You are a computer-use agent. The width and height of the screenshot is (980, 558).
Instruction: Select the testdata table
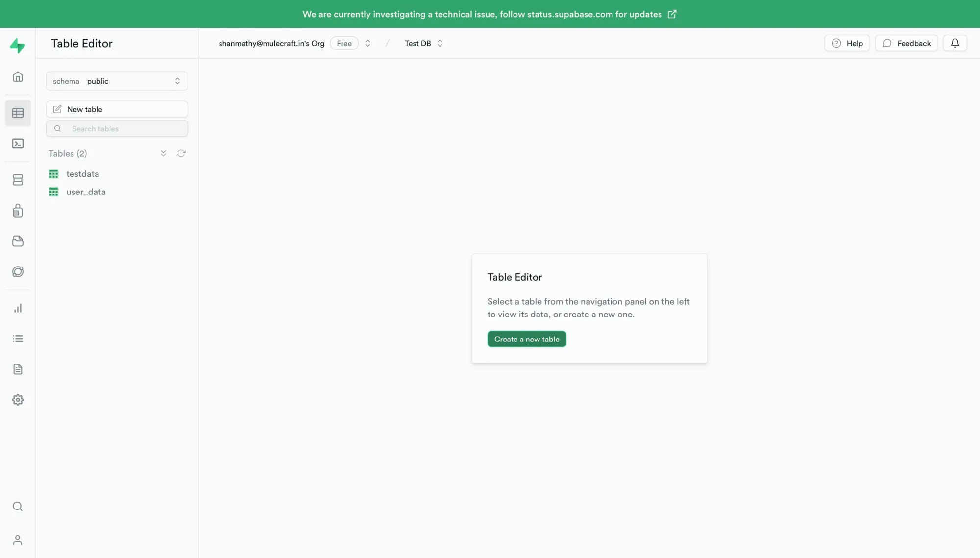point(82,174)
